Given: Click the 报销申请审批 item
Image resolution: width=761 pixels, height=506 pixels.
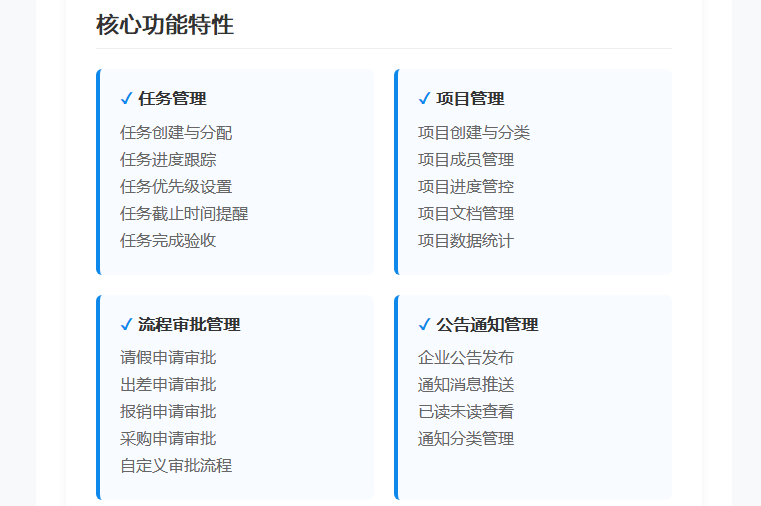Looking at the screenshot, I should tap(168, 412).
